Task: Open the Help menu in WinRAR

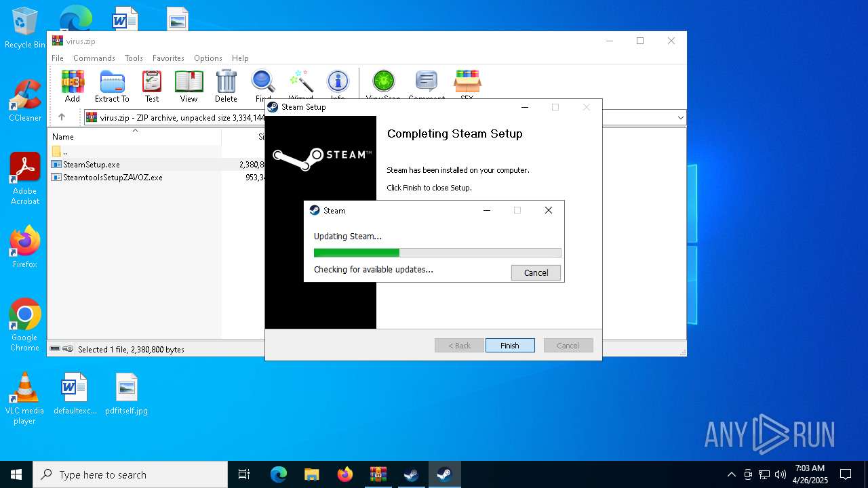Action: pyautogui.click(x=240, y=58)
